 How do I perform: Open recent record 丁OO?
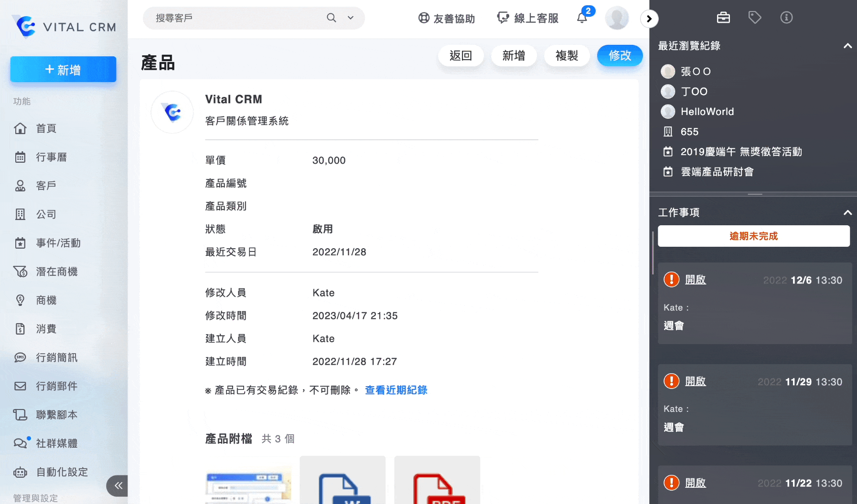point(694,91)
